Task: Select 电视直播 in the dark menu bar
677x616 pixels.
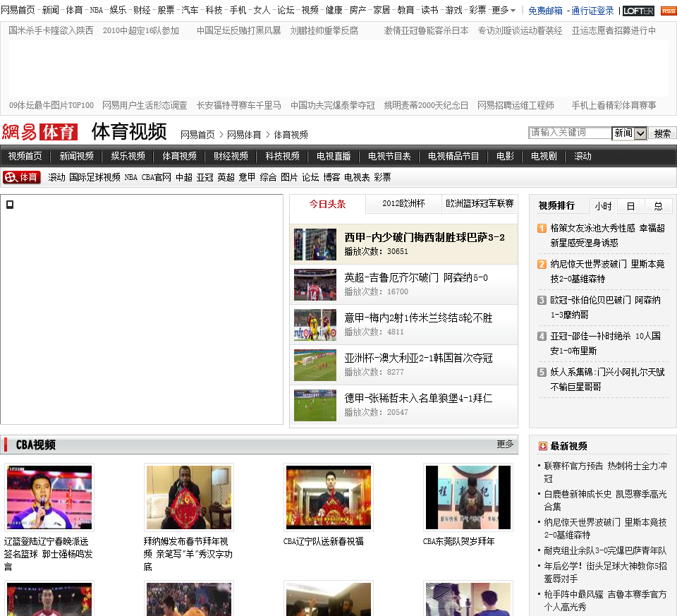Action: click(x=334, y=156)
